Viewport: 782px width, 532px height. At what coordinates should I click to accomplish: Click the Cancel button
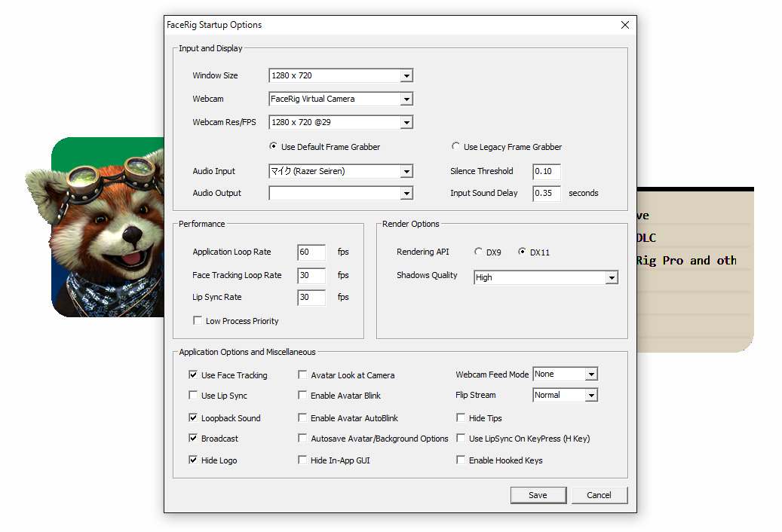(599, 495)
